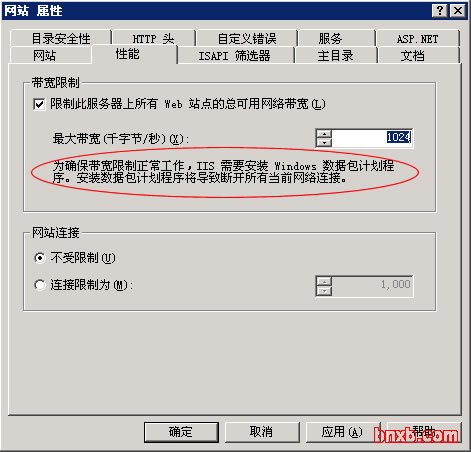
Task: Select the ISAPI 筛选器 tab
Action: point(236,55)
